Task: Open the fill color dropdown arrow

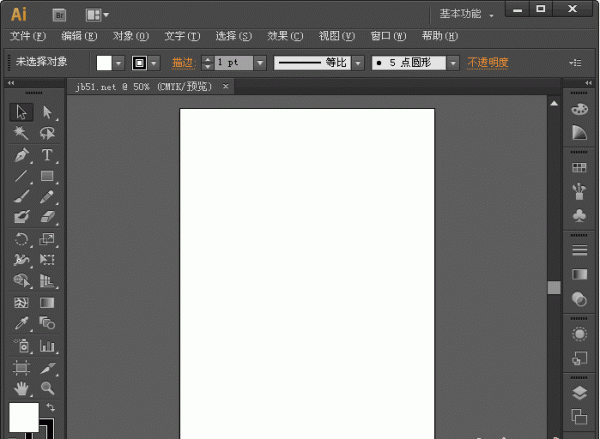Action: point(119,63)
